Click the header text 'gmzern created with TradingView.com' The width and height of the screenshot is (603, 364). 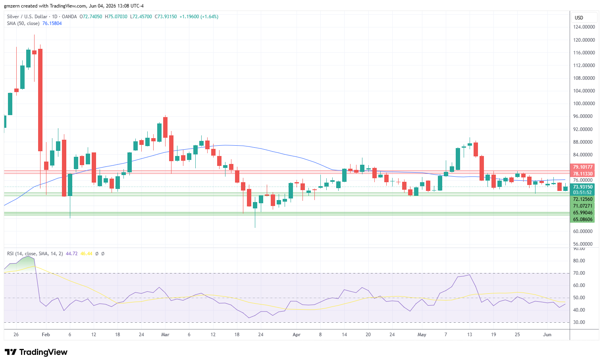click(45, 6)
